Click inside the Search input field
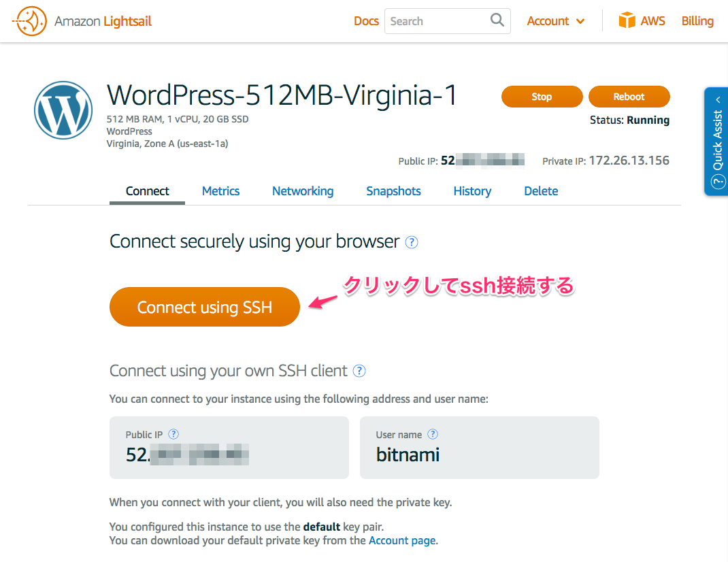Screen dimensions: 728x562 pos(435,21)
